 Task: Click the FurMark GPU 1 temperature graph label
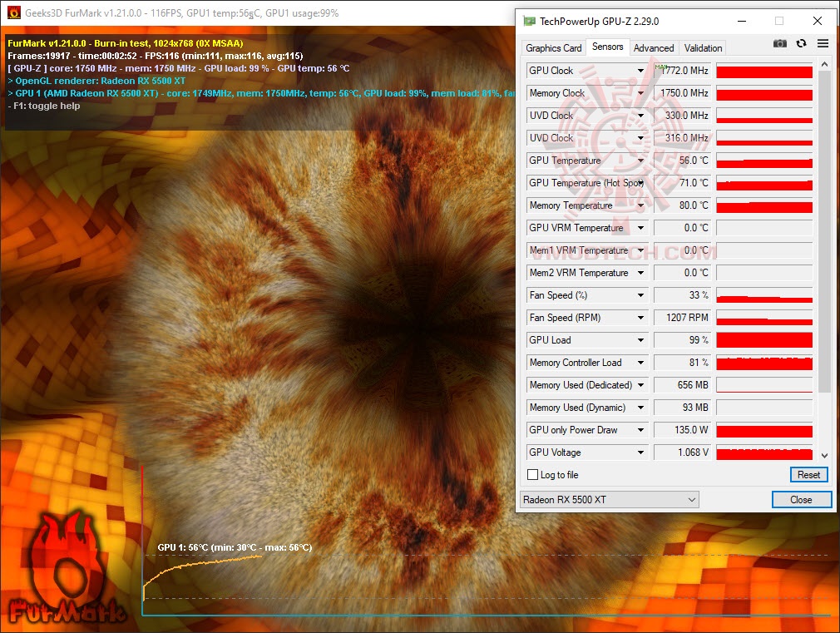click(x=235, y=547)
